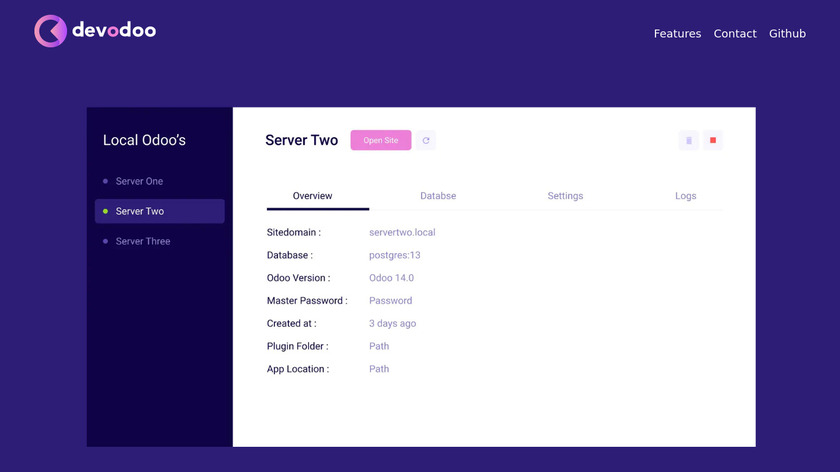Click the 3 days ago value
This screenshot has height=472, width=840.
393,324
